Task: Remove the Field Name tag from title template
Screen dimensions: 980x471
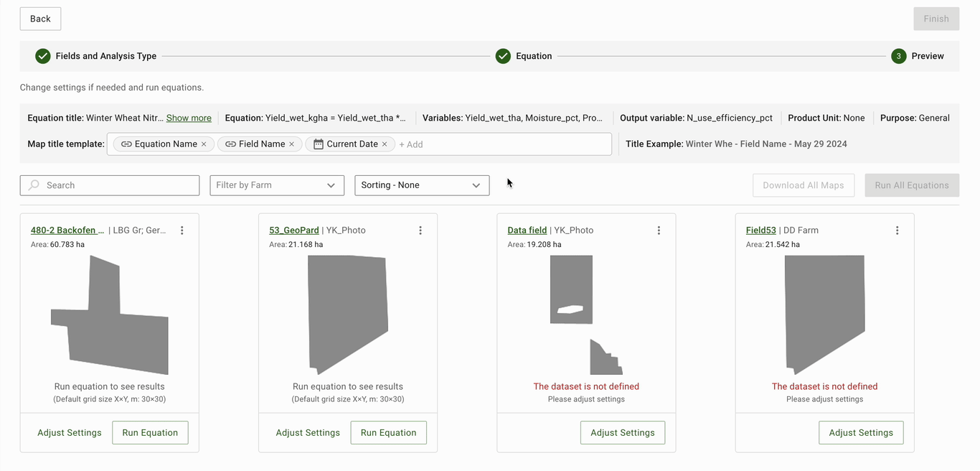Action: click(291, 144)
